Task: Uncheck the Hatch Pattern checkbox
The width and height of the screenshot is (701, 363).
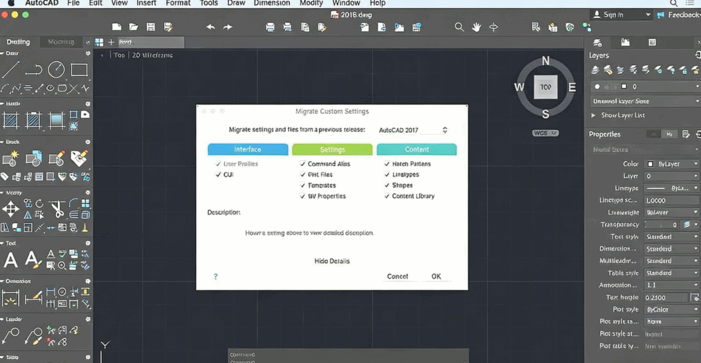Action: pos(387,164)
